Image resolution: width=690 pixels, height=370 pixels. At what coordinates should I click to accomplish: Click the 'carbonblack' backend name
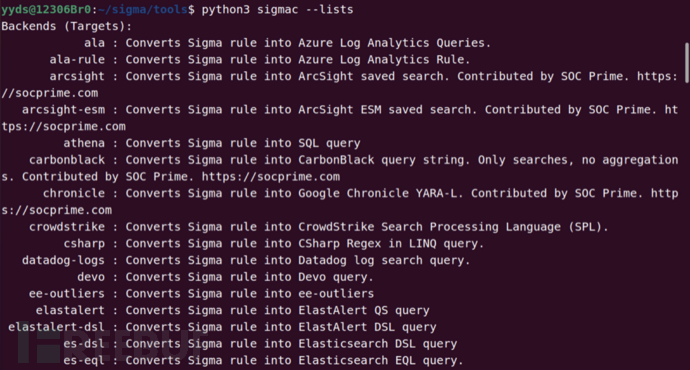point(67,160)
